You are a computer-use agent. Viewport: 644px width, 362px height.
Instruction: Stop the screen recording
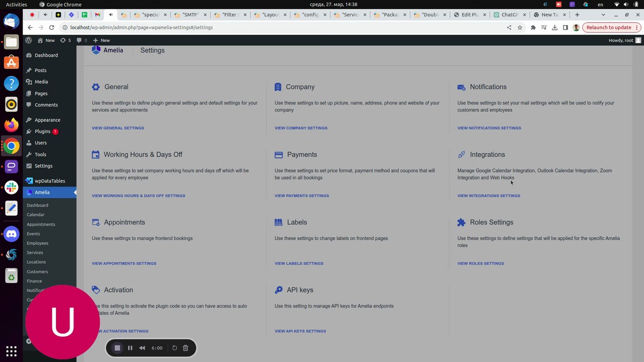click(117, 348)
